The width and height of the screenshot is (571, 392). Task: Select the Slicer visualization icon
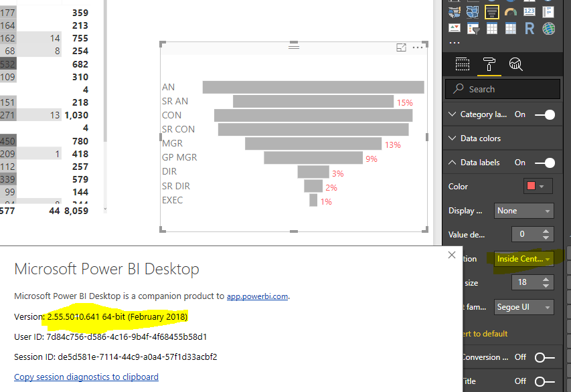click(x=473, y=28)
